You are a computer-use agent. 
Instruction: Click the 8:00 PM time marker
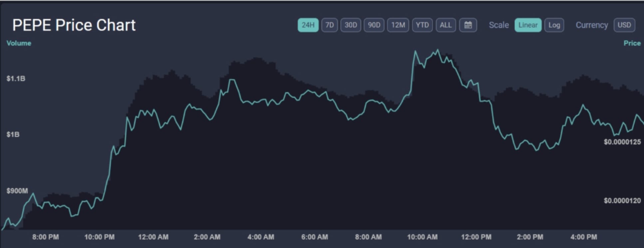(46, 237)
